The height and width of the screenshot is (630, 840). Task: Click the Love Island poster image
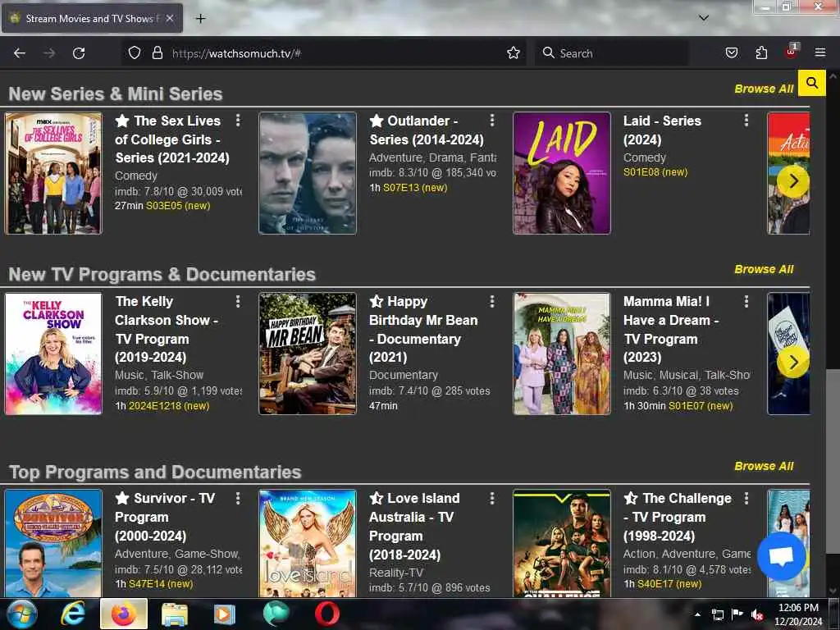[308, 543]
